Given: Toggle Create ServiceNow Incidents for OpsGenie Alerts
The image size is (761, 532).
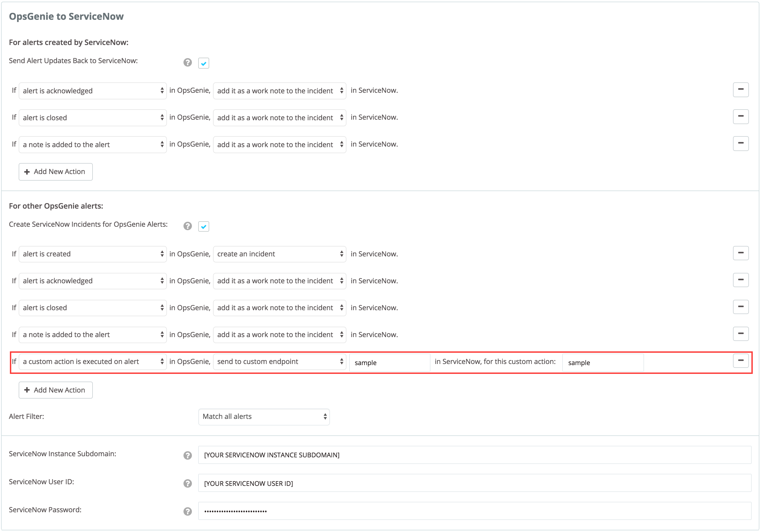Looking at the screenshot, I should (203, 226).
